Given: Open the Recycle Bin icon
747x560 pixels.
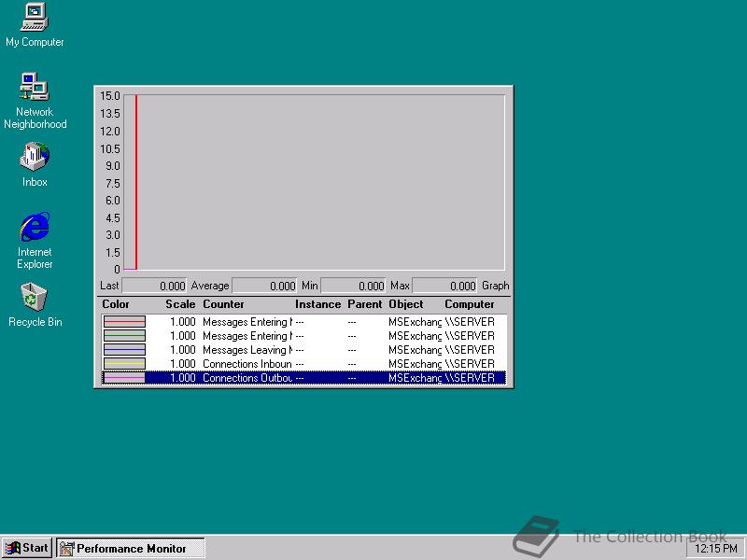Looking at the screenshot, I should pyautogui.click(x=35, y=305).
